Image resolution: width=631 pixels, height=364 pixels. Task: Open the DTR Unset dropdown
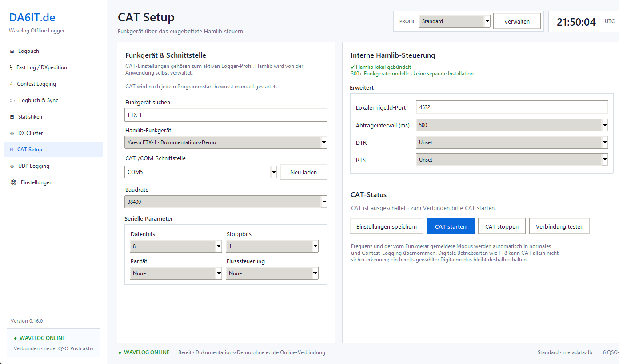click(x=512, y=142)
